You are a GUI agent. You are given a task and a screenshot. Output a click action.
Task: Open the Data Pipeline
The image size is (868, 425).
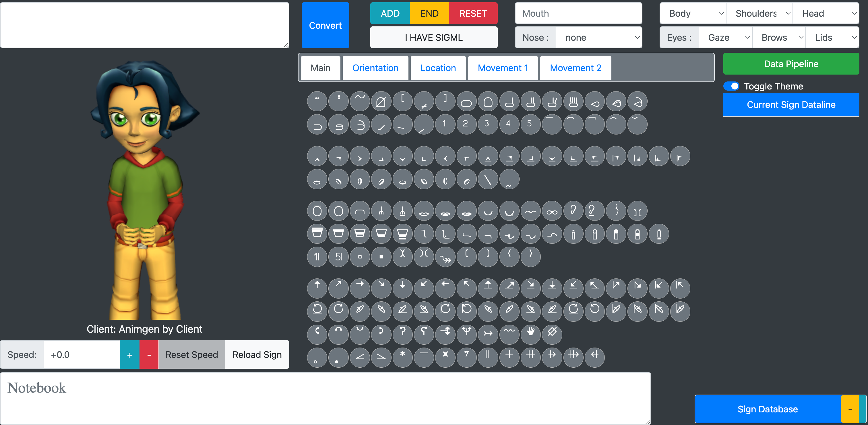pos(791,64)
